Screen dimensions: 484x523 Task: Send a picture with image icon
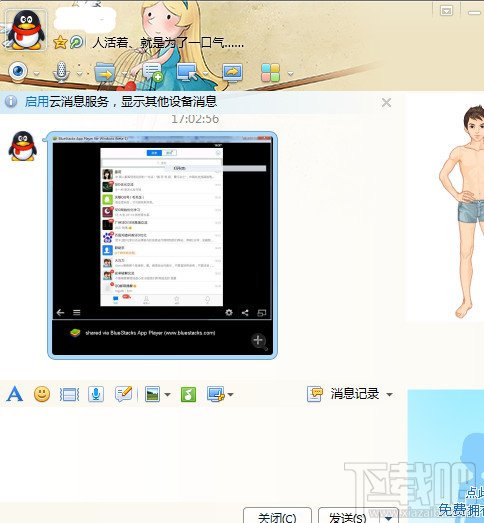[152, 394]
